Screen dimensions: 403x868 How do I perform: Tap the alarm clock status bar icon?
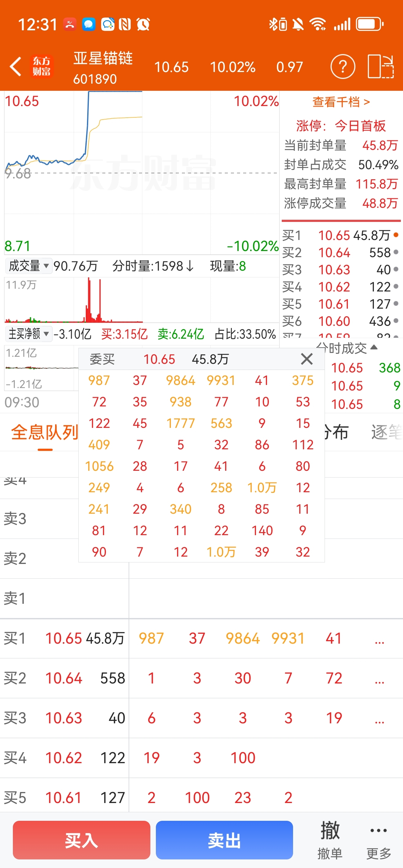point(143,24)
